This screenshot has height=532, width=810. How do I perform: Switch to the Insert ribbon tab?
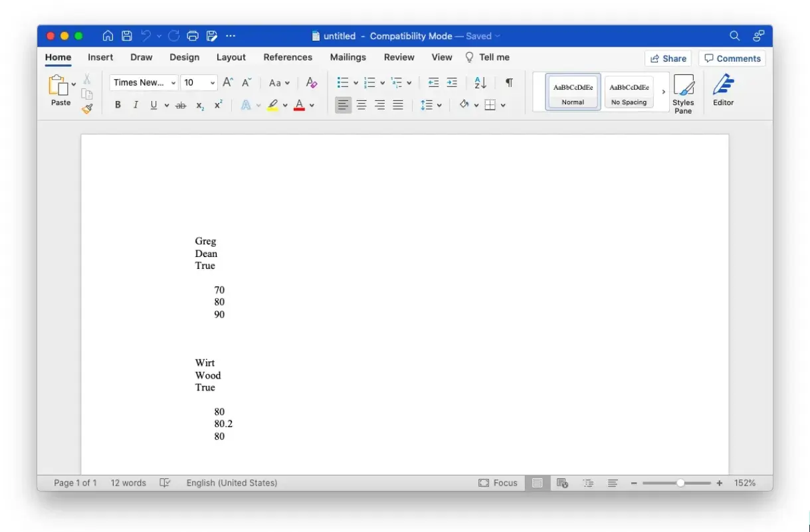click(100, 57)
